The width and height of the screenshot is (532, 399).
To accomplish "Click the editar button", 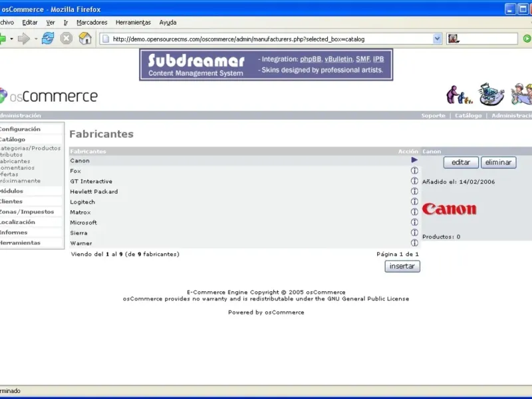I will [461, 162].
